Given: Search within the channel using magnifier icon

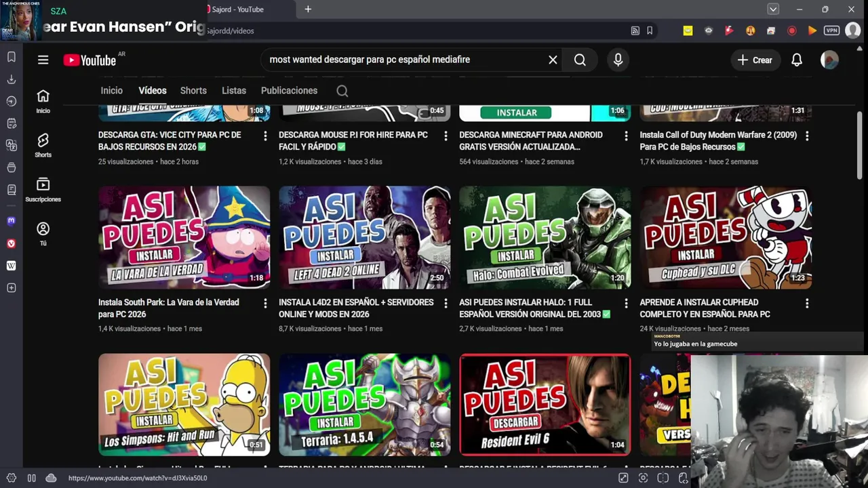Looking at the screenshot, I should tap(342, 91).
